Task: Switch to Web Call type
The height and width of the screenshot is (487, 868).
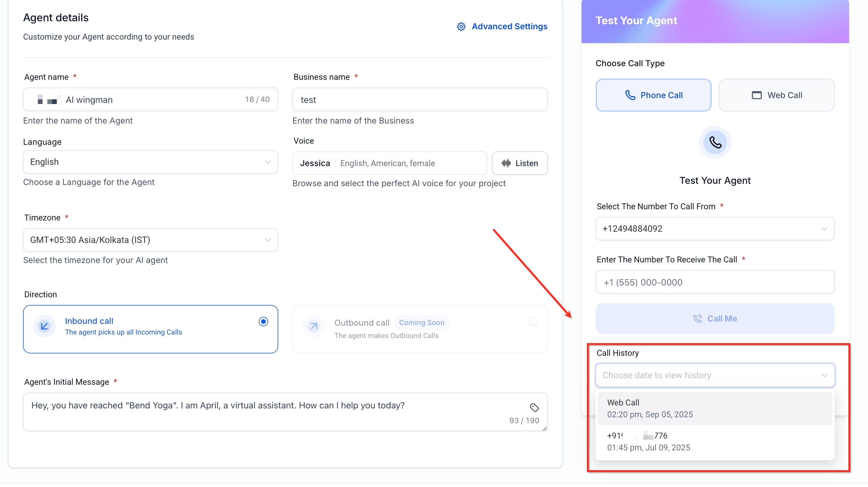Action: point(776,95)
